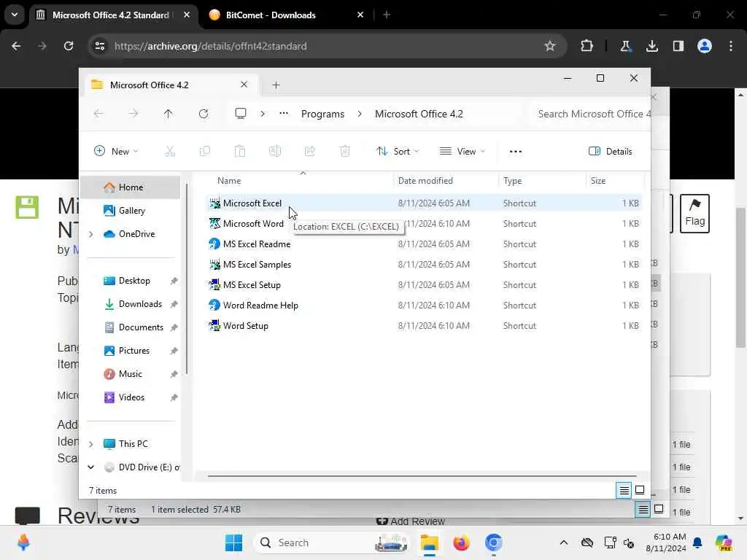Image resolution: width=747 pixels, height=560 pixels.
Task: Click the Paste clipboard icon
Action: tap(239, 152)
